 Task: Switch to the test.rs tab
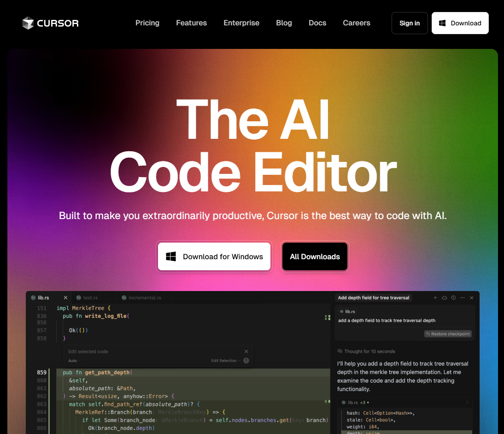91,297
